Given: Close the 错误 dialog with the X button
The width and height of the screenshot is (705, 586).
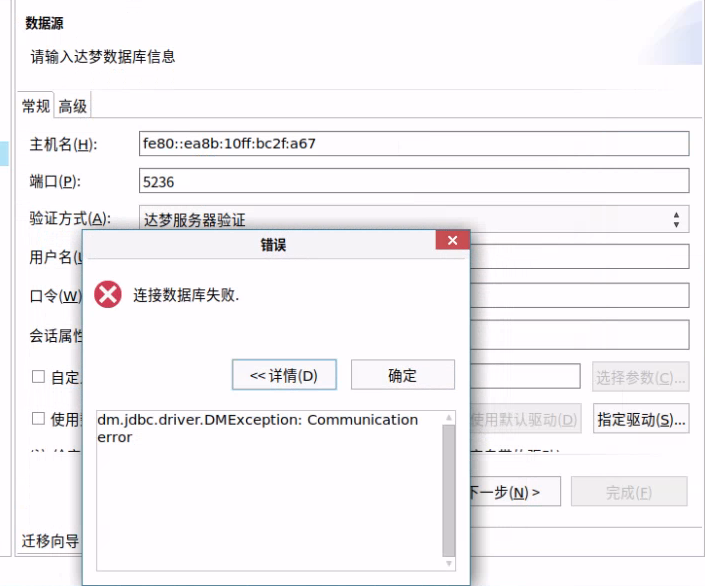Looking at the screenshot, I should coord(452,242).
